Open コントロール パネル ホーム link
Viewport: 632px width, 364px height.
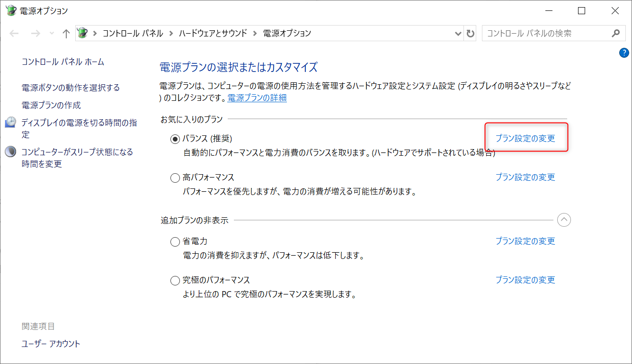(x=63, y=62)
